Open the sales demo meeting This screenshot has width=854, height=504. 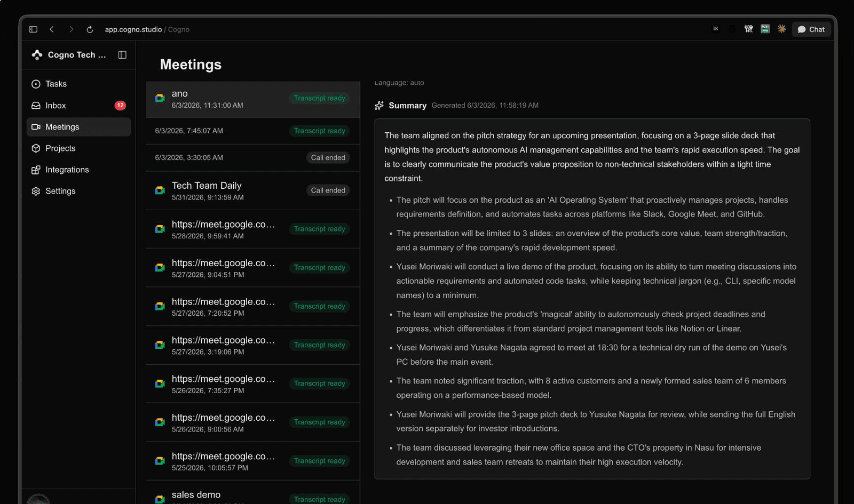pos(252,493)
